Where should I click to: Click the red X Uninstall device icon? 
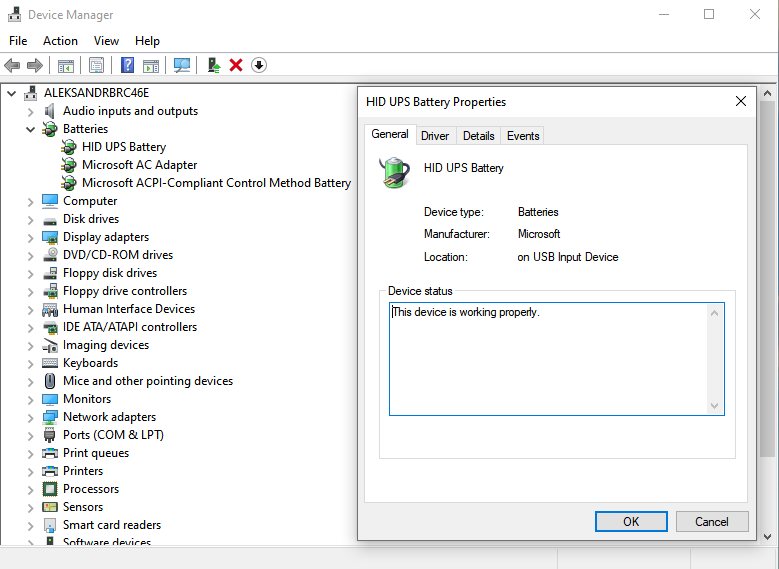pyautogui.click(x=236, y=65)
